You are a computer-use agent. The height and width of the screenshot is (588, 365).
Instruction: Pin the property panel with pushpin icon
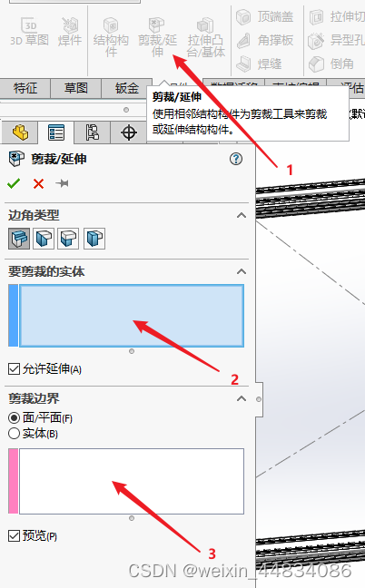click(62, 183)
